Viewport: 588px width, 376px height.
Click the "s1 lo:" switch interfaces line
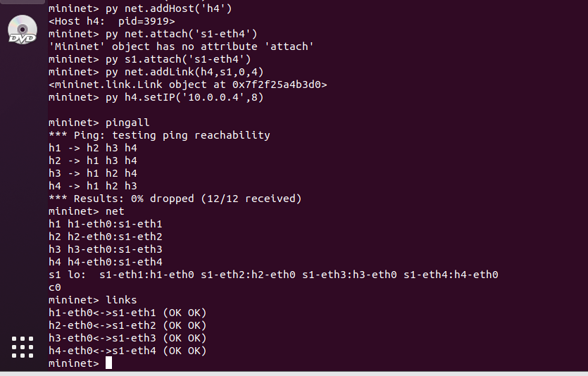click(x=273, y=275)
